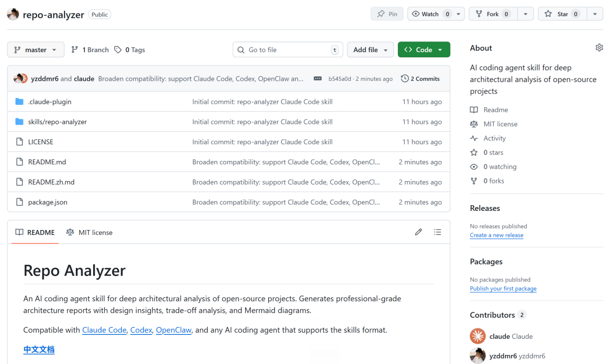
Task: Open the Activity link in About
Action: (494, 139)
